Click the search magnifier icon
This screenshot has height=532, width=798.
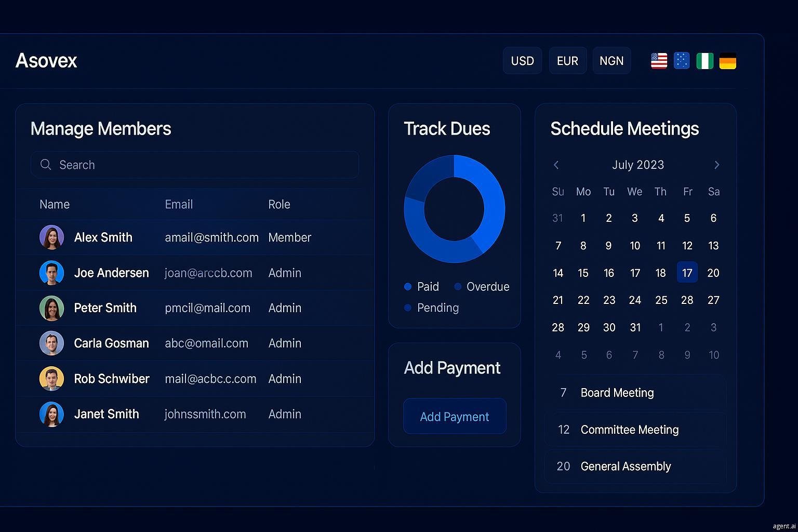click(x=46, y=165)
